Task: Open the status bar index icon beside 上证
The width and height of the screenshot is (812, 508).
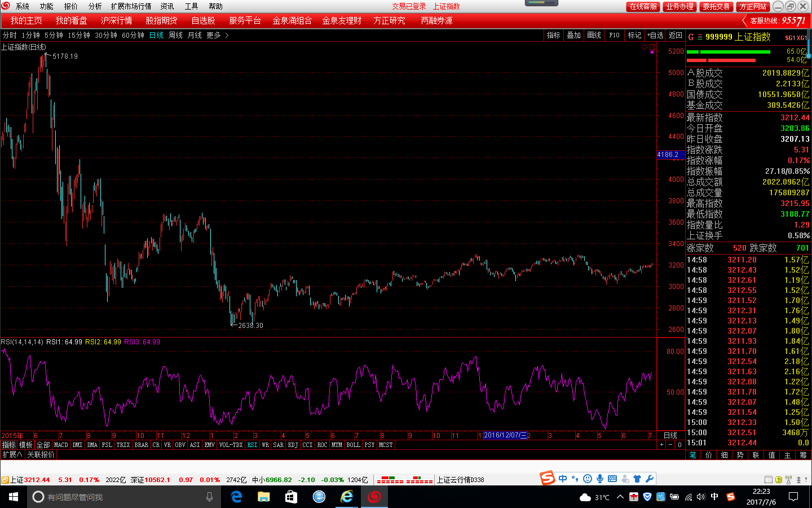Action: coord(5,480)
